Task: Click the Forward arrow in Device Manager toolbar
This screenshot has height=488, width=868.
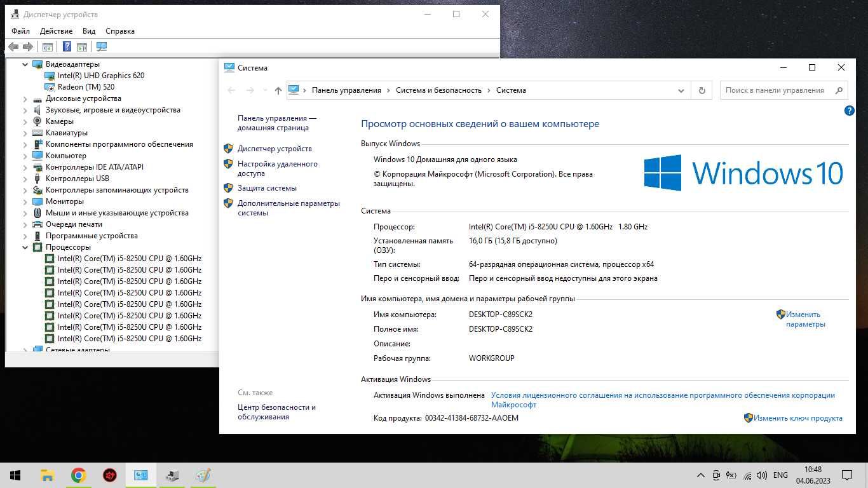Action: [28, 46]
